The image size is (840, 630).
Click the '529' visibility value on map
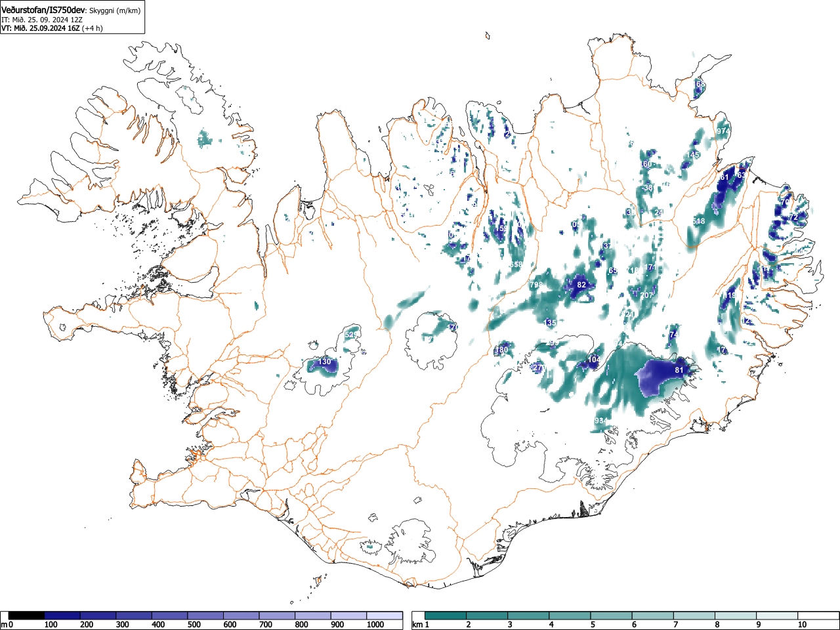click(352, 335)
